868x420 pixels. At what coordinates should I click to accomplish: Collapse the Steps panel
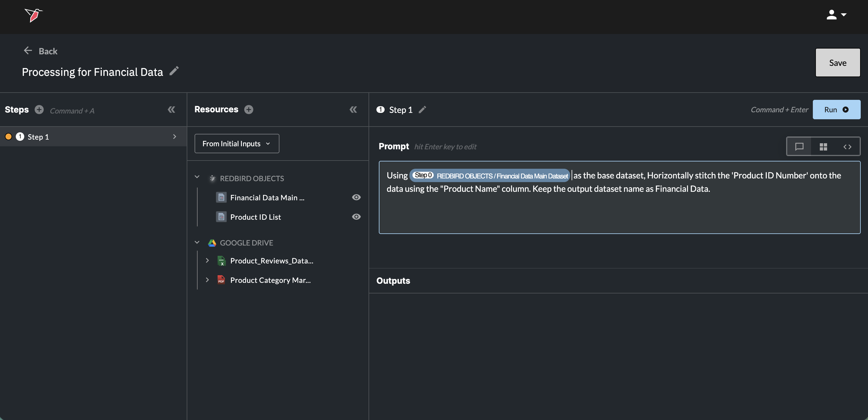click(x=171, y=110)
